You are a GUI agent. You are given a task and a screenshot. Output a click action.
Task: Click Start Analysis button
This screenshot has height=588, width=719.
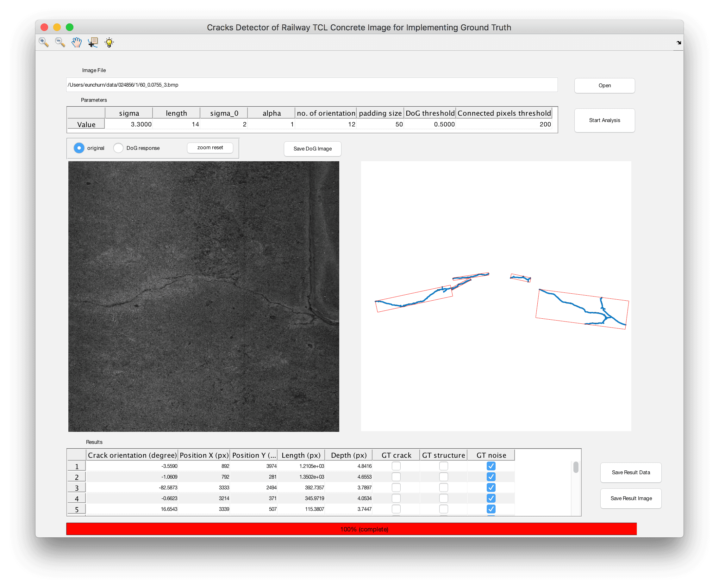604,120
